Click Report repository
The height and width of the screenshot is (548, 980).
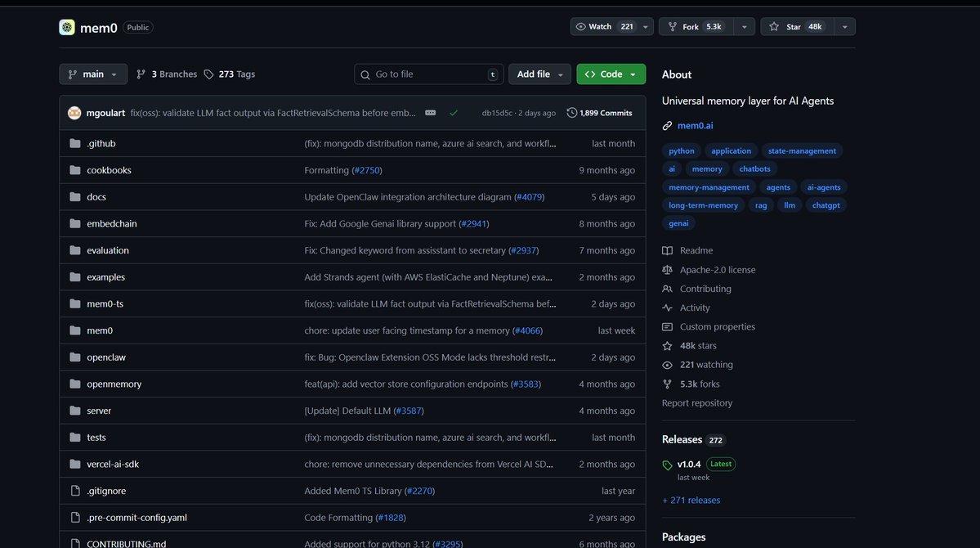pyautogui.click(x=697, y=403)
